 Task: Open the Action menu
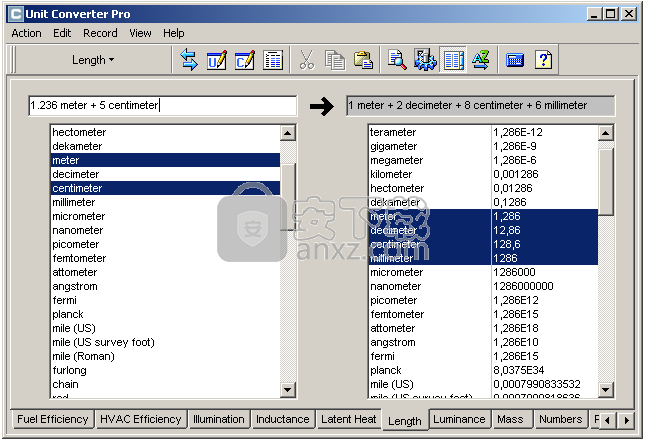click(x=26, y=33)
